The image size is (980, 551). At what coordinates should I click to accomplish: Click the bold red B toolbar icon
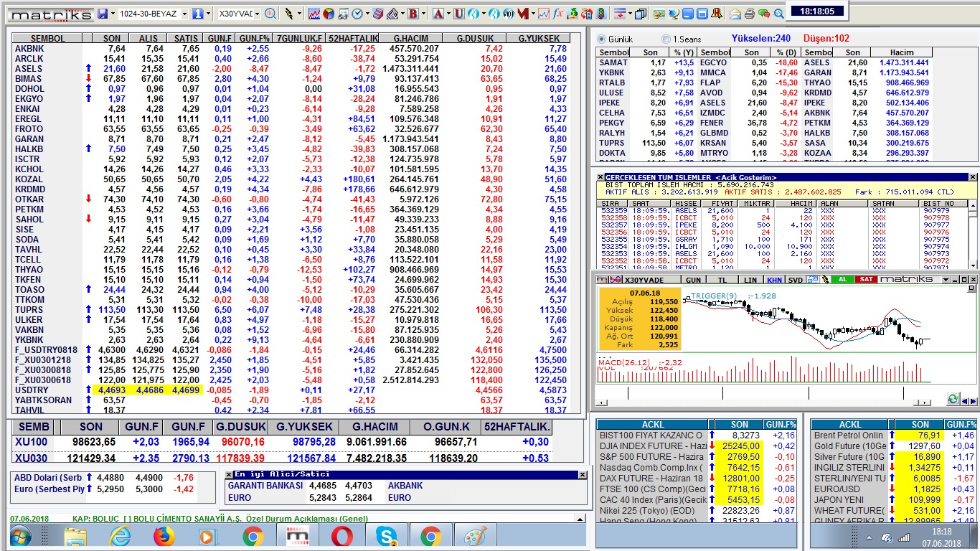point(413,14)
